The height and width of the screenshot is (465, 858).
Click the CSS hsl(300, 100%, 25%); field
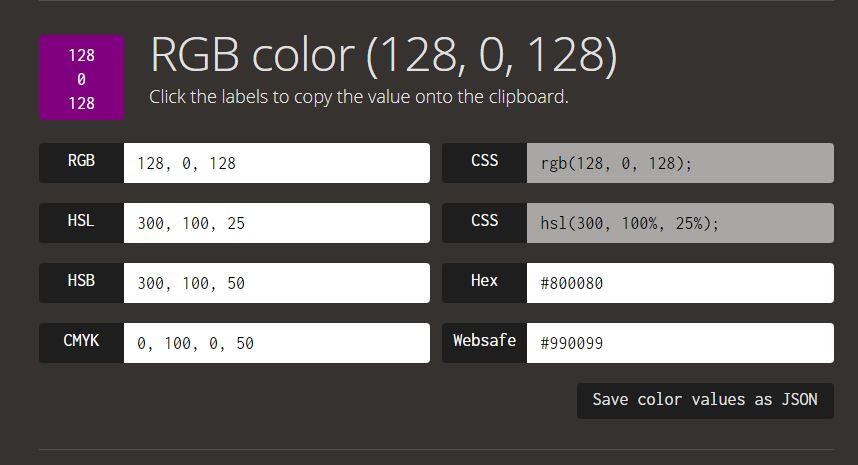click(x=680, y=223)
